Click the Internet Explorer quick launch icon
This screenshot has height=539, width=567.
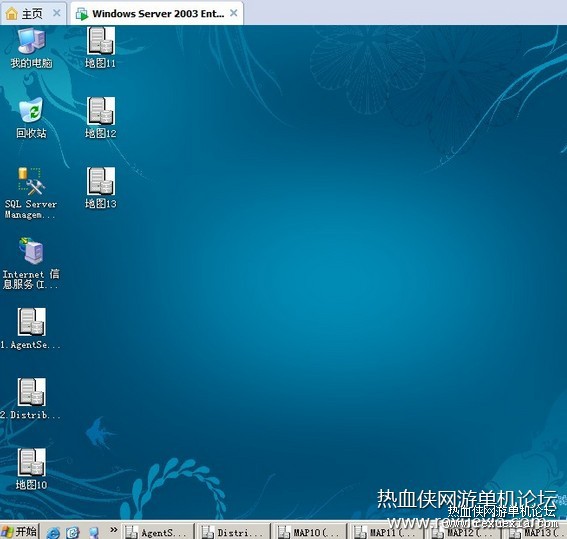coord(54,532)
